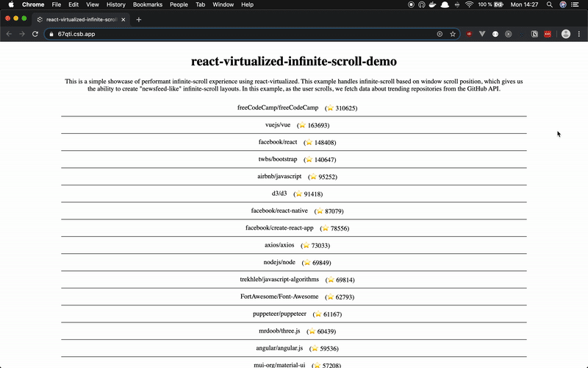588x368 pixels.
Task: Click the axios/axios repository row
Action: pyautogui.click(x=294, y=245)
